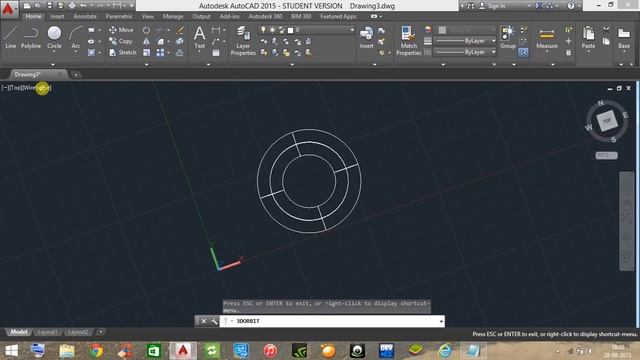Select the Line tool
The height and width of the screenshot is (360, 640).
click(10, 37)
